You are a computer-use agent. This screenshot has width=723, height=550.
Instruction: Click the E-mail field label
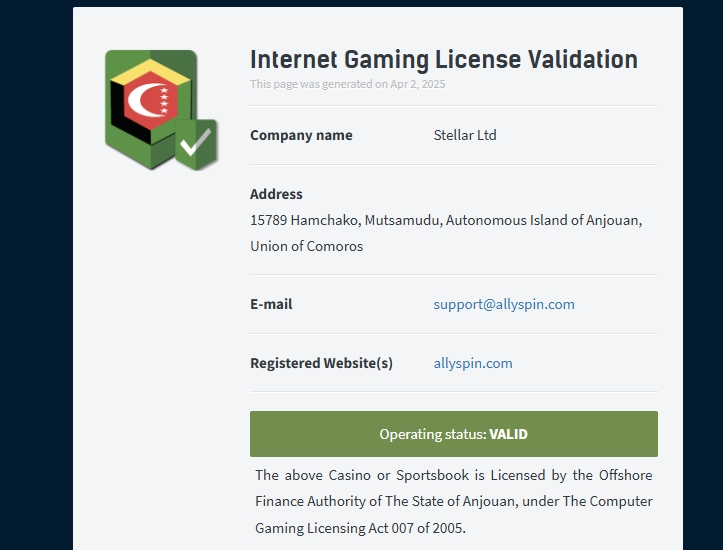[271, 304]
